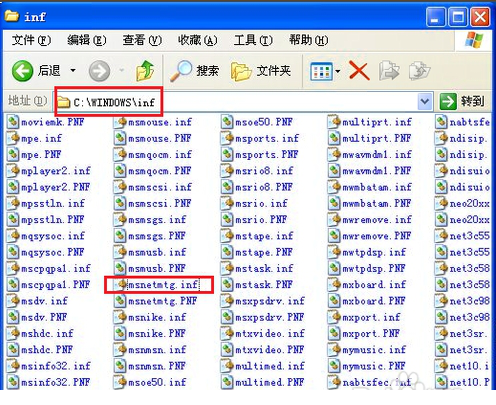Click the Copy To folder icon

coord(419,71)
